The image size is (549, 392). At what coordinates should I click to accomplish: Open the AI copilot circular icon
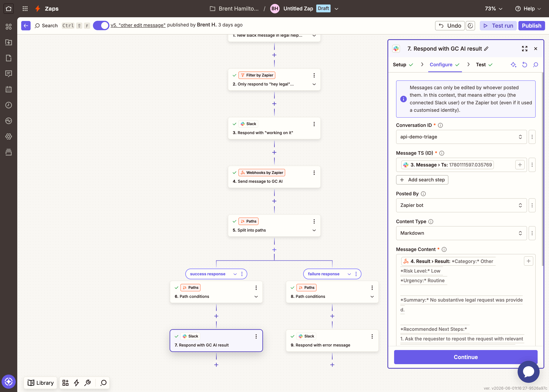(x=9, y=382)
